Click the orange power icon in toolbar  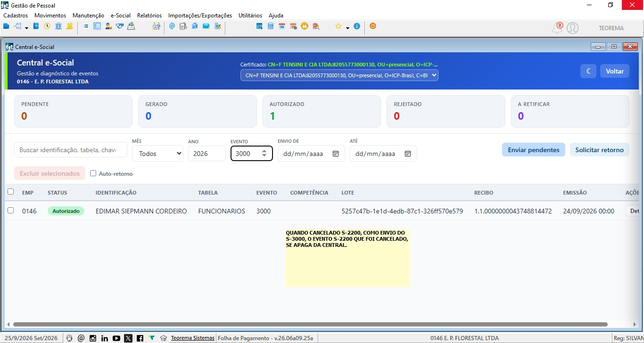[373, 26]
